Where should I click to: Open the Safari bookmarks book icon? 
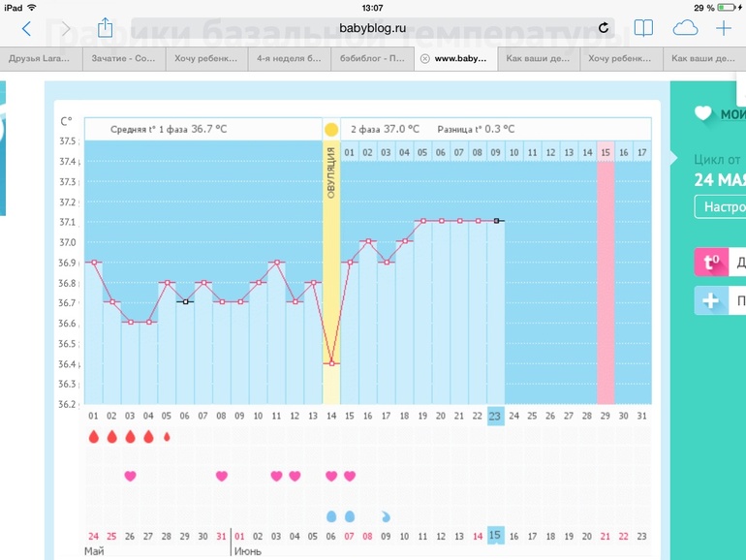pos(643,28)
